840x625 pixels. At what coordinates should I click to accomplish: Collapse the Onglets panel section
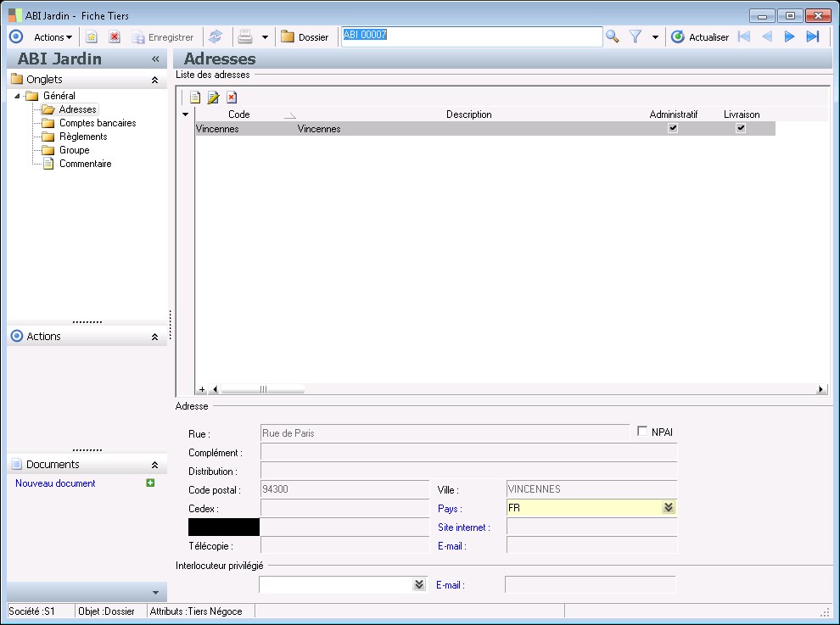(154, 80)
